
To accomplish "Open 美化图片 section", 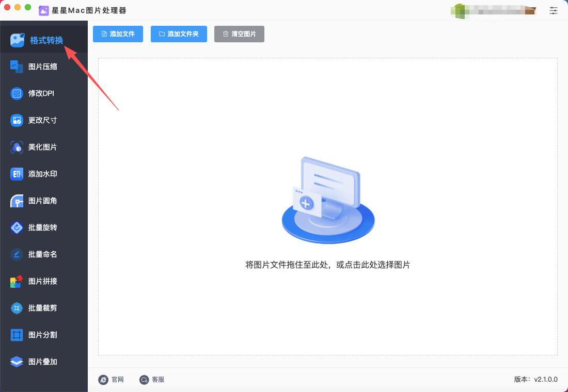I will (43, 147).
